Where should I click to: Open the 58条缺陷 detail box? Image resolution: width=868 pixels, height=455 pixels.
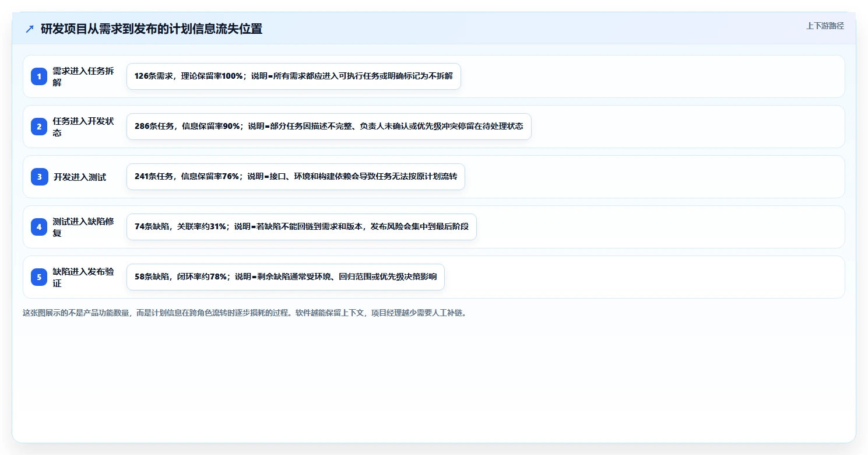286,277
